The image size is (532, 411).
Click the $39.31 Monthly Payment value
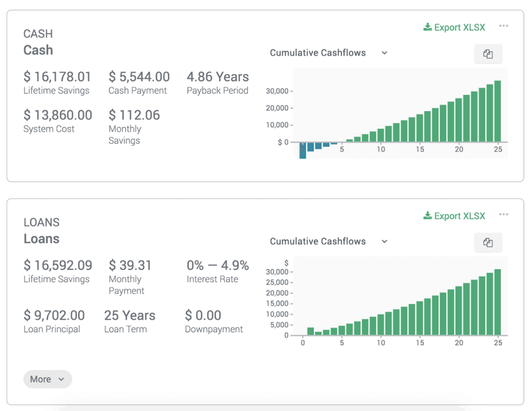point(130,266)
